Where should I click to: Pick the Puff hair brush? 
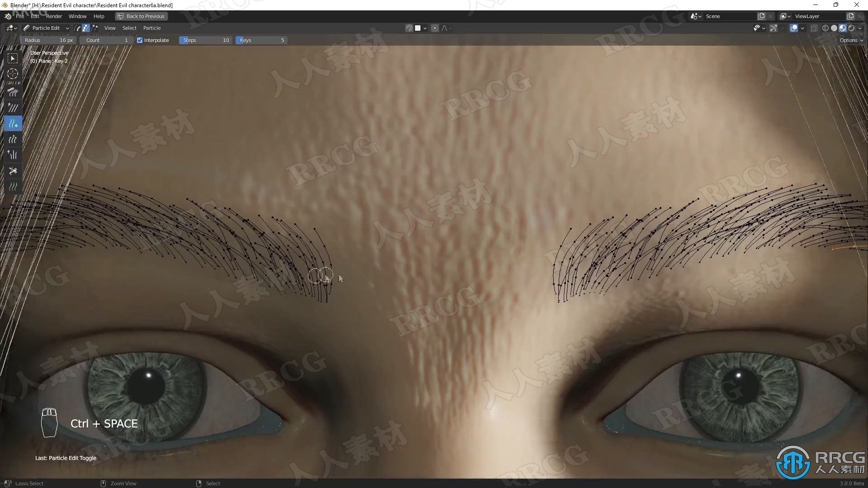[x=13, y=155]
